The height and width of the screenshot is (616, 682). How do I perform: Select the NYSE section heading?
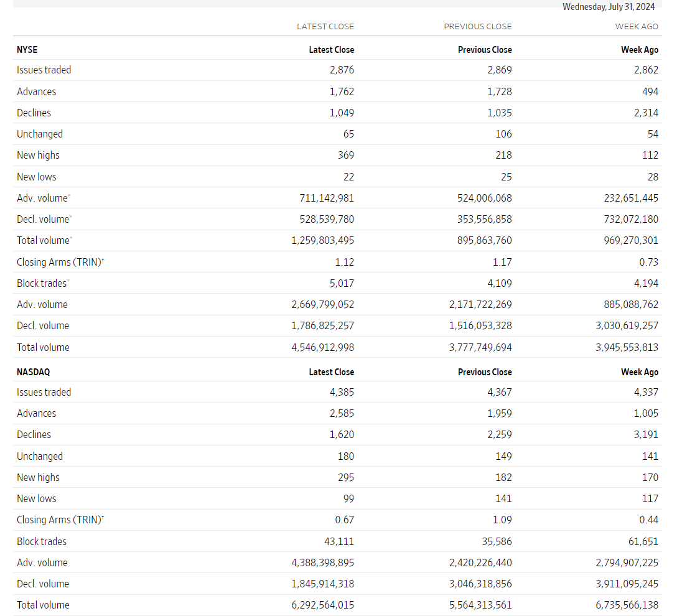[x=27, y=50]
